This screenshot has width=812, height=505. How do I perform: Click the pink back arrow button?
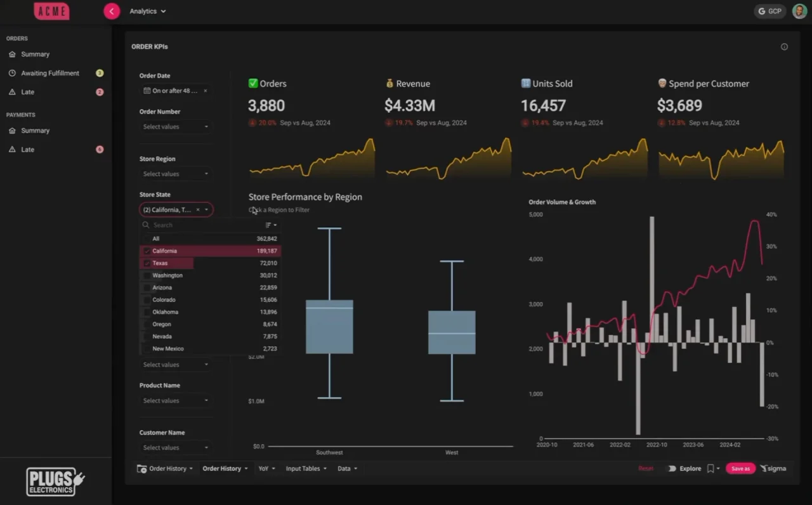tap(112, 11)
